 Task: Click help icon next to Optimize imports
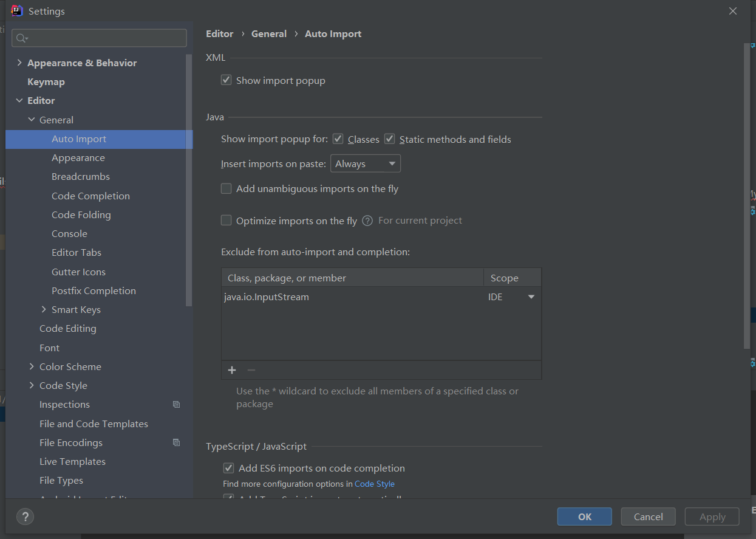tap(367, 221)
